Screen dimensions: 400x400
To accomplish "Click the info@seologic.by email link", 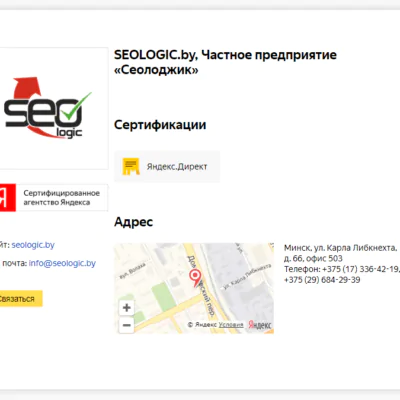I will click(x=62, y=263).
